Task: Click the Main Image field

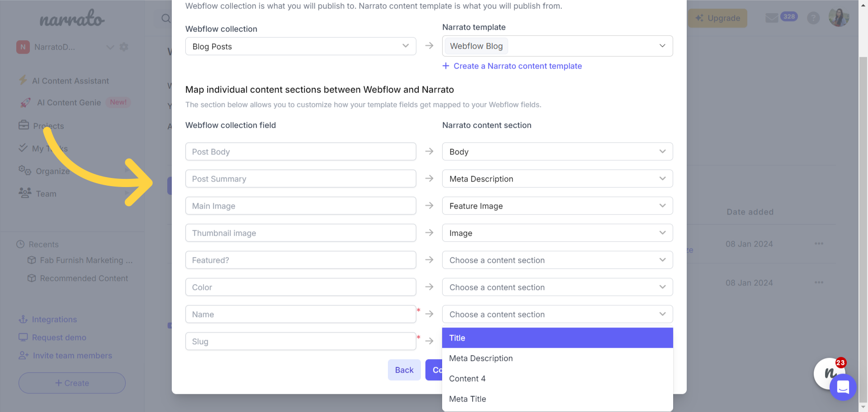Action: 301,206
